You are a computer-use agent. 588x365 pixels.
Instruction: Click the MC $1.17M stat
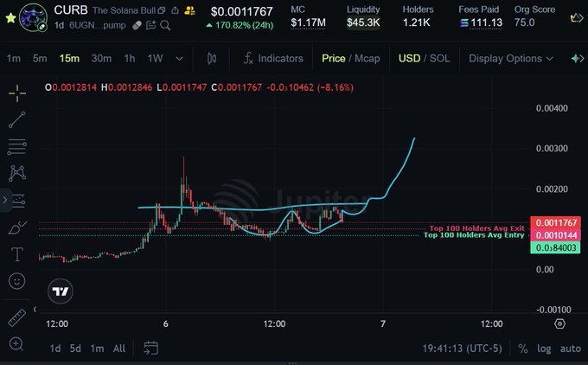point(308,16)
